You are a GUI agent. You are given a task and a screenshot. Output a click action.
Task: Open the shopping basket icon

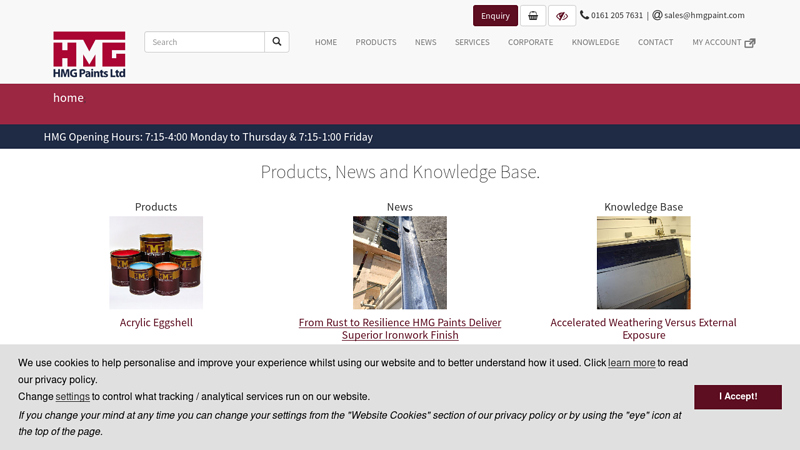point(533,16)
